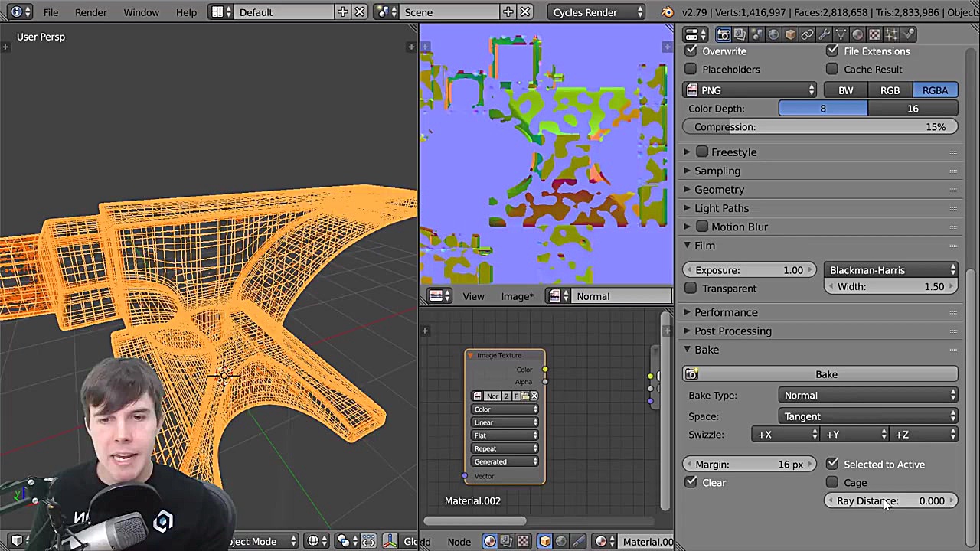This screenshot has width=980, height=551.
Task: Open the Cycles Render engine dropdown
Action: click(597, 12)
